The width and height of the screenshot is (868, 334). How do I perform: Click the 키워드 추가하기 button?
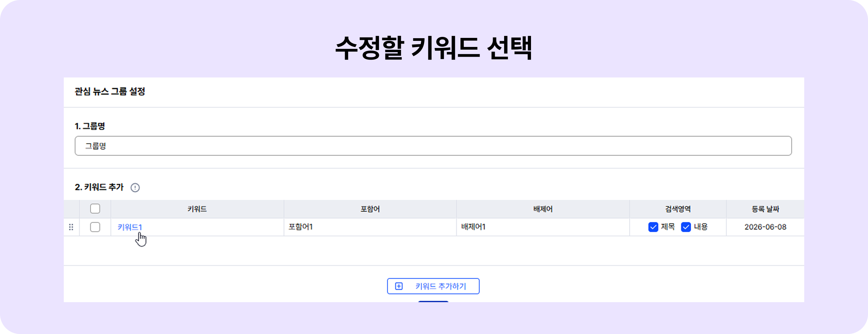433,286
